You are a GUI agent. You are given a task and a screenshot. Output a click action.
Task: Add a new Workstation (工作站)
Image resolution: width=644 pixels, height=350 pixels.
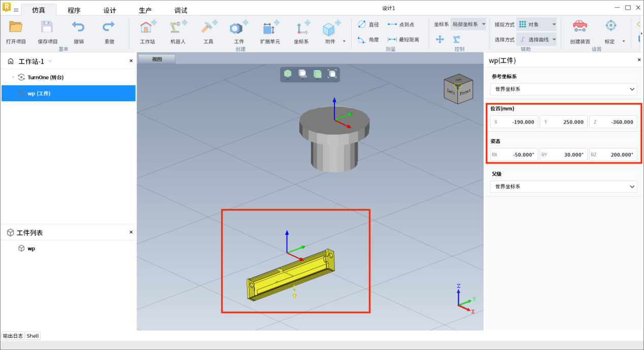(147, 27)
